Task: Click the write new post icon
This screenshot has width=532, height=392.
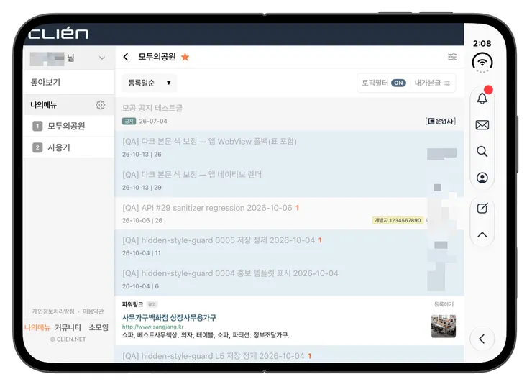Action: (482, 208)
